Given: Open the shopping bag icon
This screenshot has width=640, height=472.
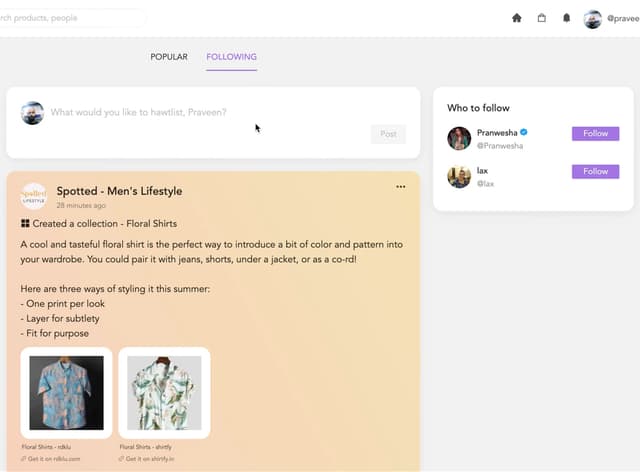Looking at the screenshot, I should tap(542, 18).
